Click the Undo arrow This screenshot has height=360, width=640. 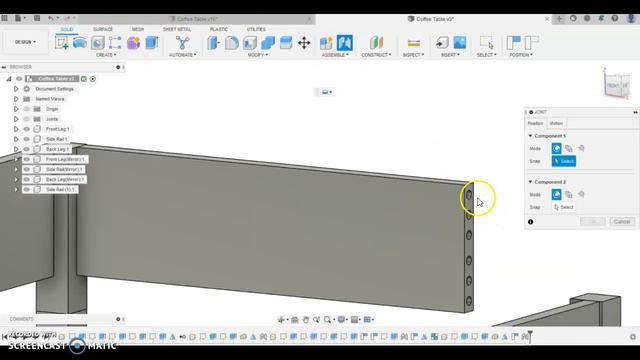51,18
